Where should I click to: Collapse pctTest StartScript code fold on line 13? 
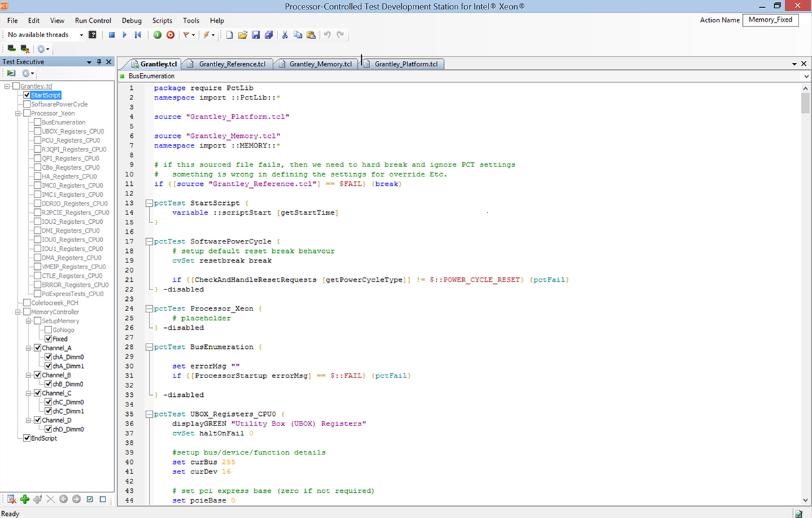148,203
